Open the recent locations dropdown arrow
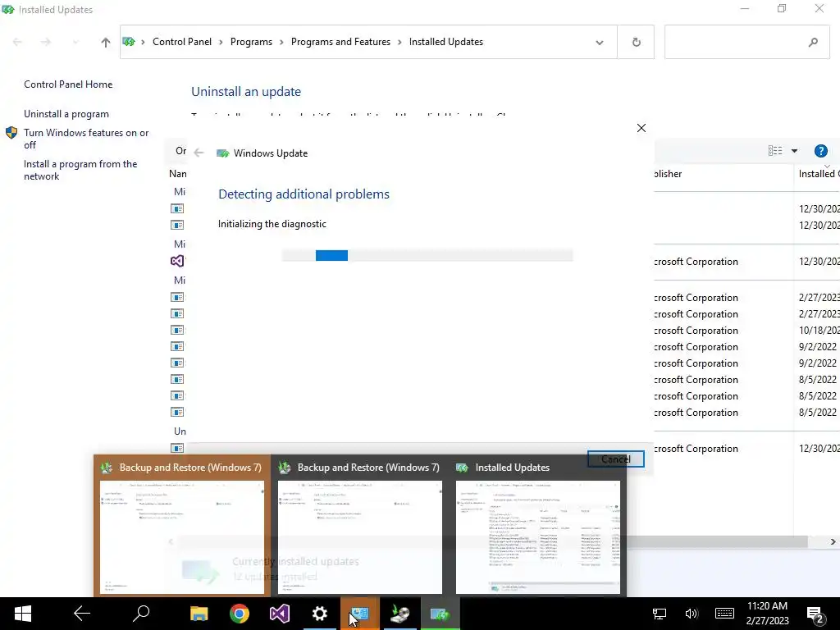The height and width of the screenshot is (630, 840). pos(75,42)
